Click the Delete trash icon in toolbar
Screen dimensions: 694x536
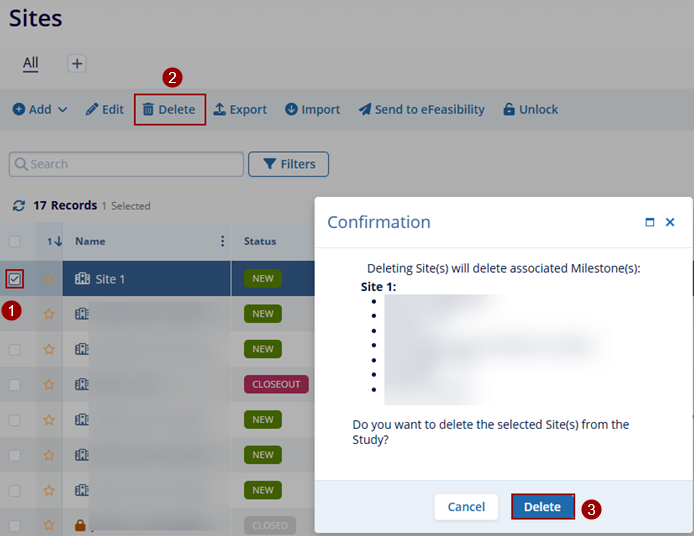pyautogui.click(x=148, y=110)
